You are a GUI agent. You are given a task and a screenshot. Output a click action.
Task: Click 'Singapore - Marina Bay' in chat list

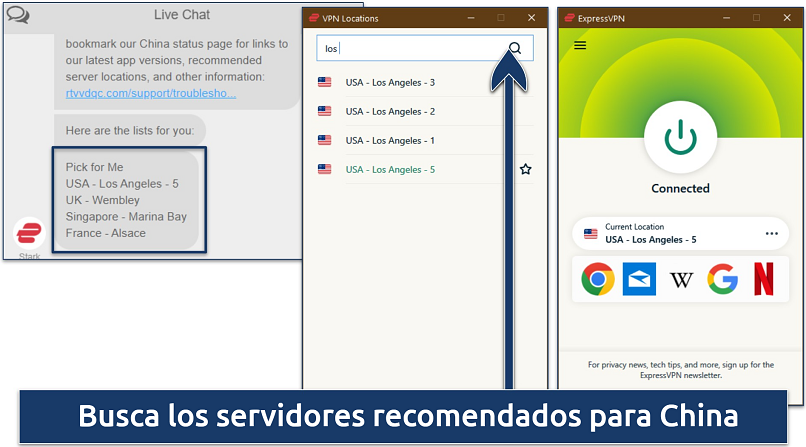click(x=126, y=216)
